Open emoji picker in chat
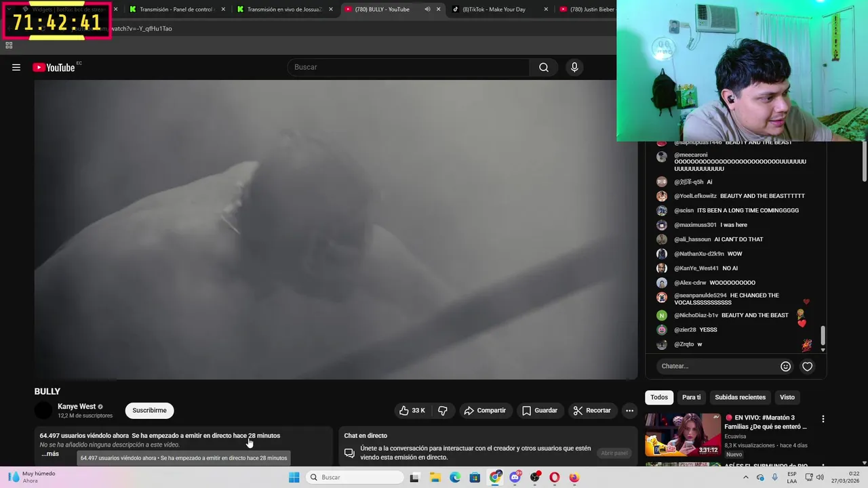This screenshot has height=488, width=868. click(785, 366)
